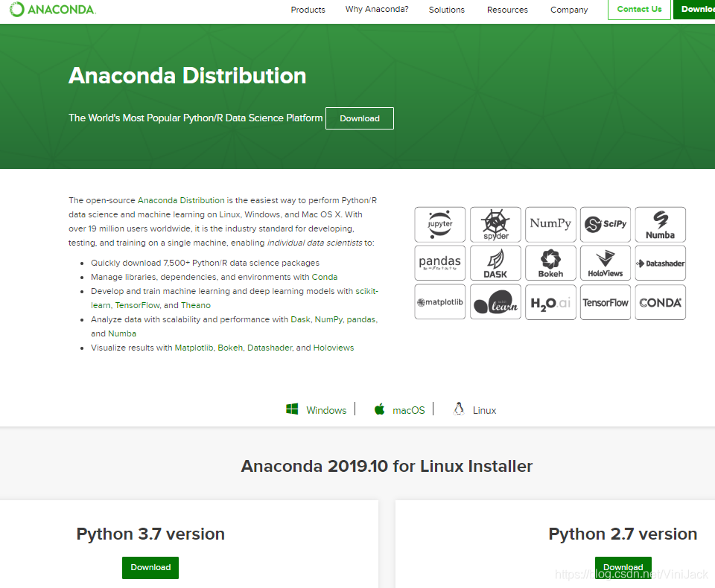Download the Python 2.7 version

(623, 567)
